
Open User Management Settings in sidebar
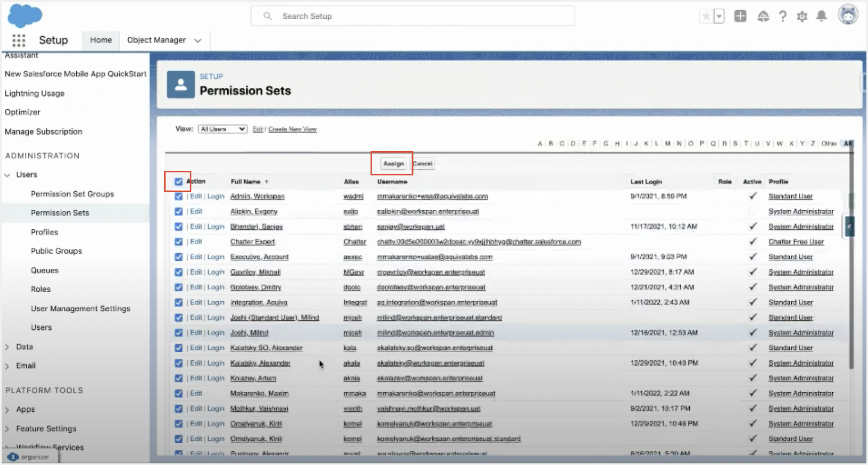(x=80, y=308)
